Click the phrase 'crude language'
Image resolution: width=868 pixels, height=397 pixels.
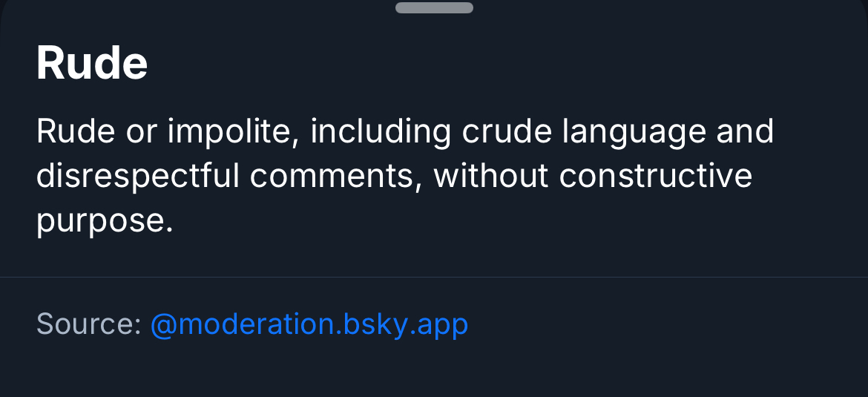(x=585, y=132)
